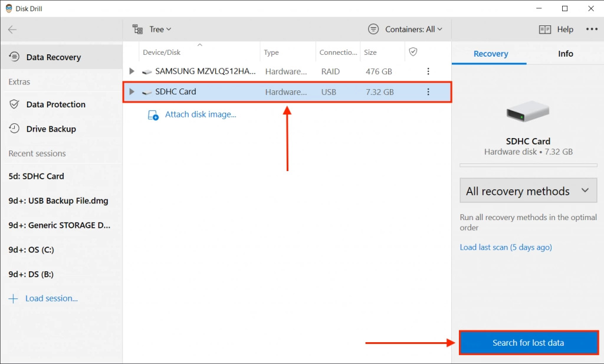Click Load session... link
The image size is (604, 364).
tap(52, 299)
